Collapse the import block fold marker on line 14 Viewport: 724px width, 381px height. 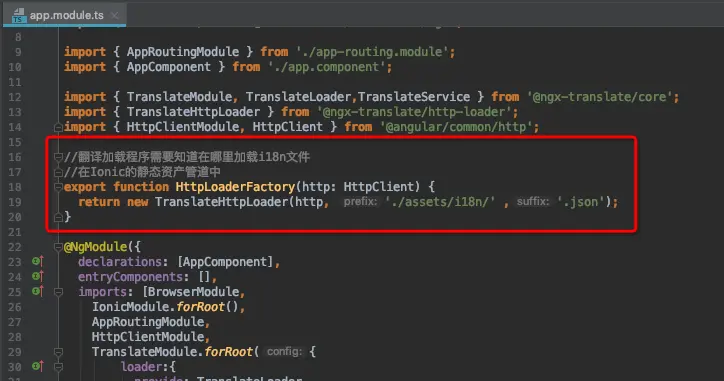click(x=58, y=127)
